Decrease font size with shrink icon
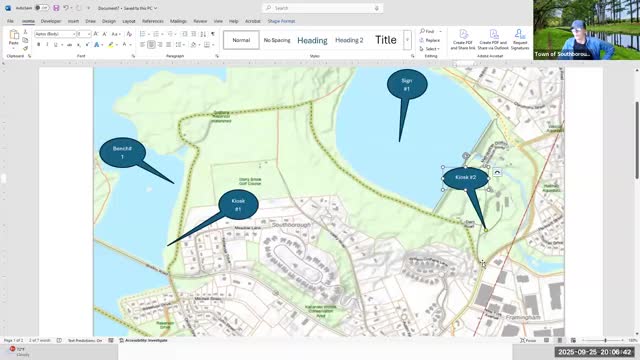 pos(105,34)
